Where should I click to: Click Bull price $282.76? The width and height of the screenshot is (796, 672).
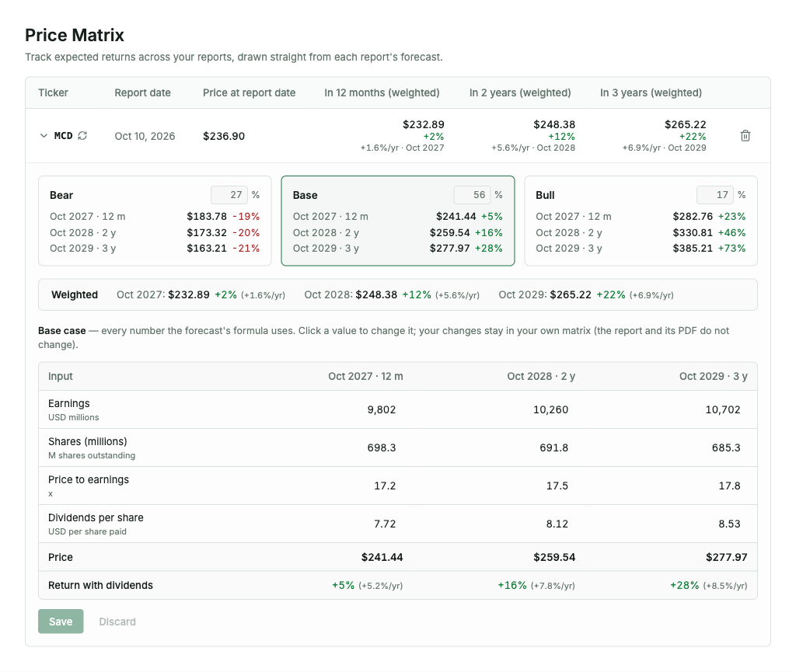[693, 217]
